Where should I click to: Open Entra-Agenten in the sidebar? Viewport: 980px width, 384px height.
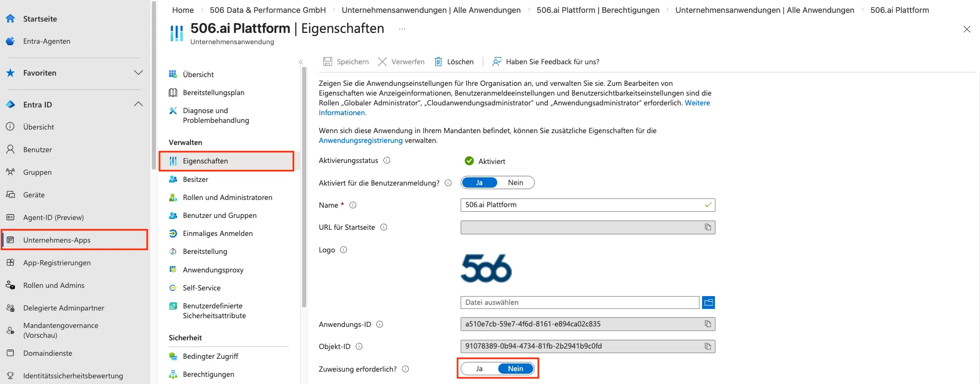pos(47,41)
